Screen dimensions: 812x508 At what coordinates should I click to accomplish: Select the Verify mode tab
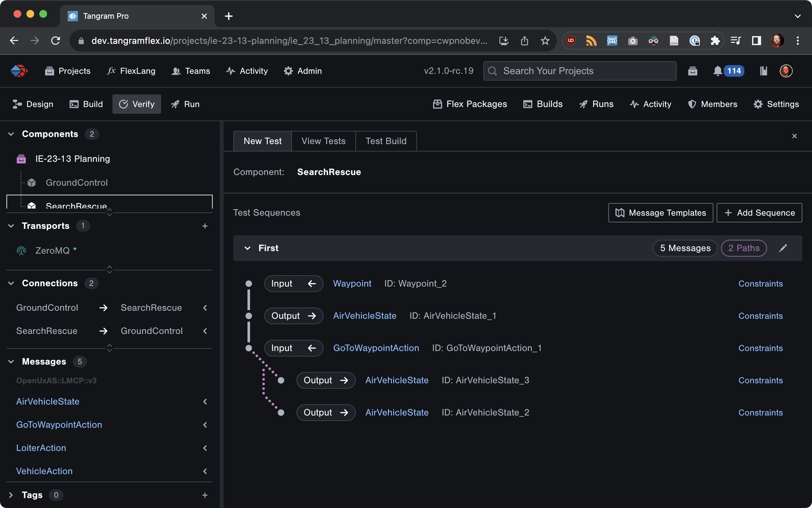137,104
